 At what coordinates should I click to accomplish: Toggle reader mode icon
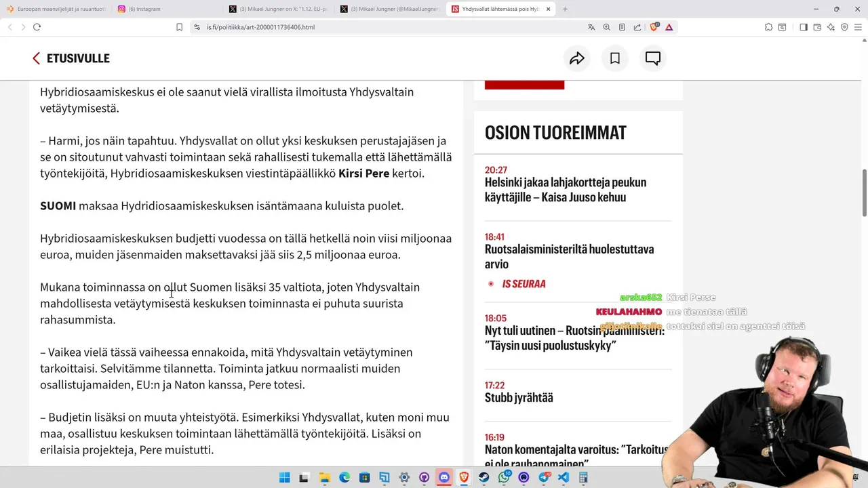click(x=622, y=27)
